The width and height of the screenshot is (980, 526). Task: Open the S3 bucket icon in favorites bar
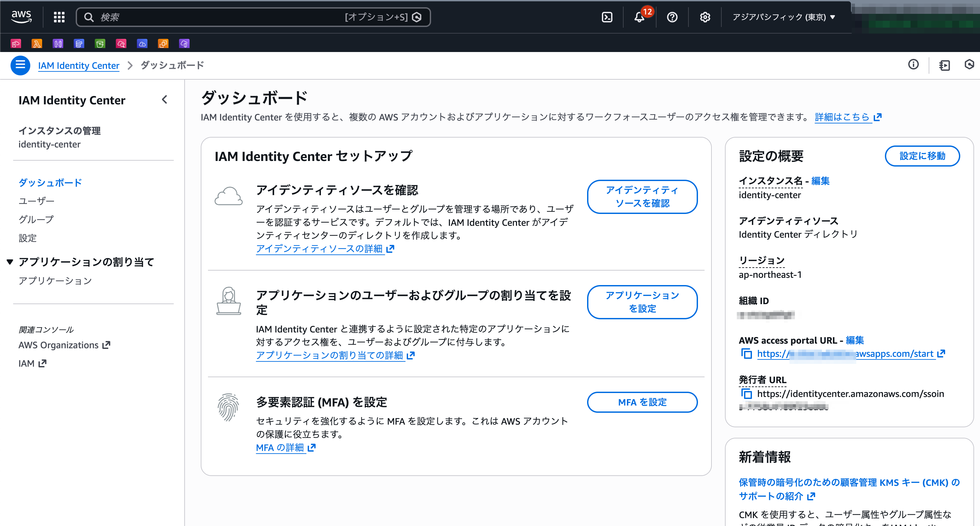[100, 43]
